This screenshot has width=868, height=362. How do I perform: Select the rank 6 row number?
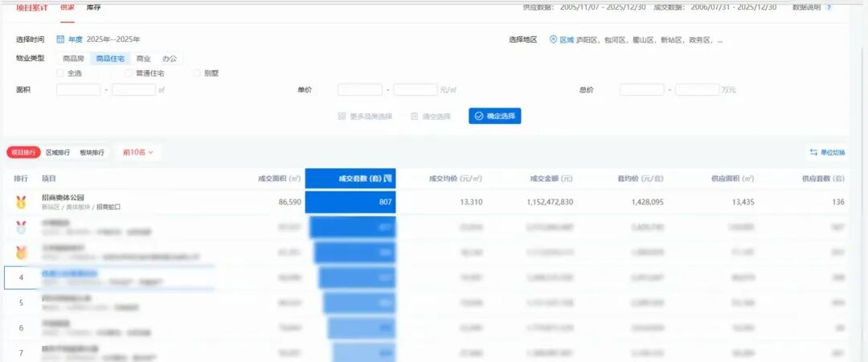21,327
